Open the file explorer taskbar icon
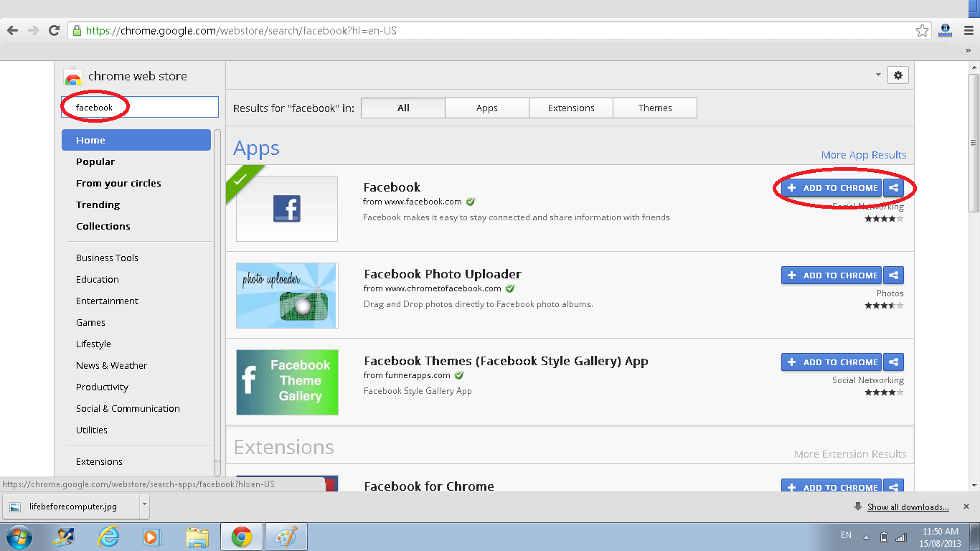Screen dimensions: 980x551 (x=197, y=537)
